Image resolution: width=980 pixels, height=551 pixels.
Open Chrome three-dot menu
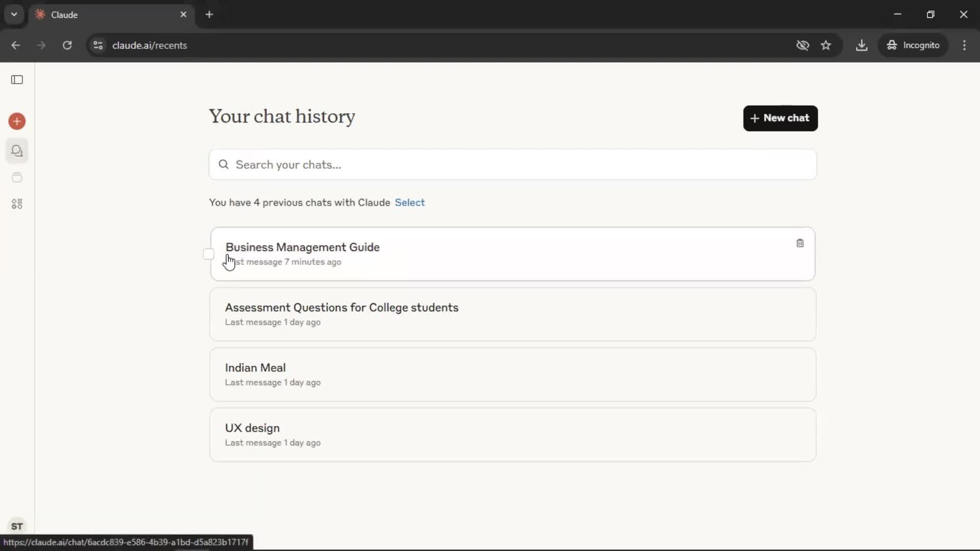point(964,45)
